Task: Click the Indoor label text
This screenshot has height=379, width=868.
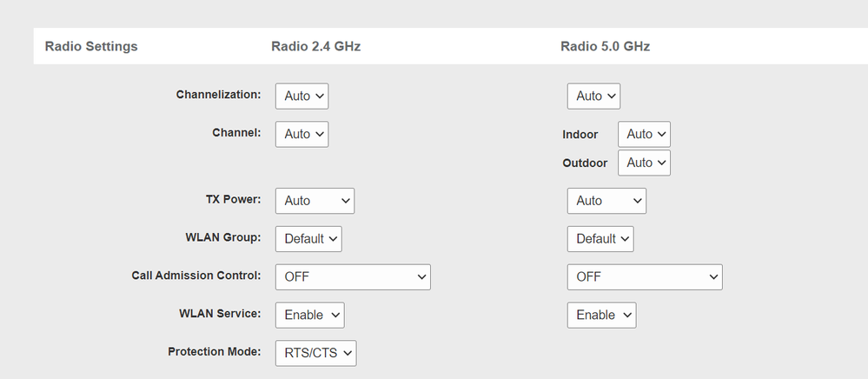Action: [x=580, y=135]
